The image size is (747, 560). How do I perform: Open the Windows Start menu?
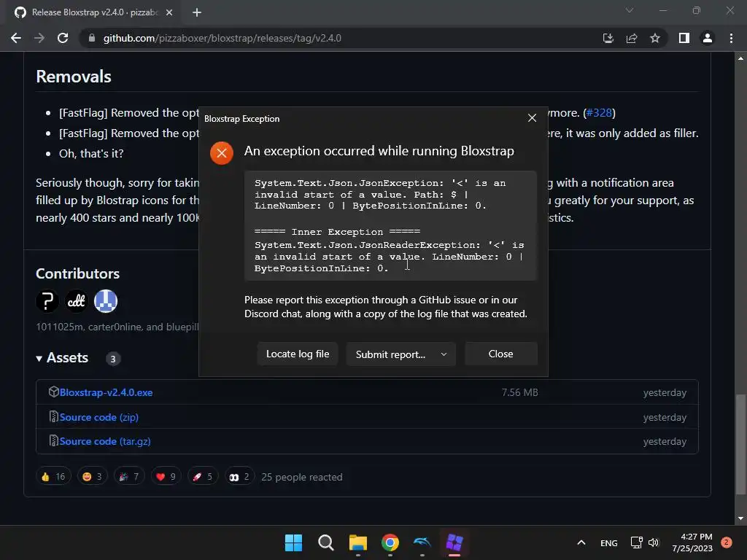(x=293, y=542)
